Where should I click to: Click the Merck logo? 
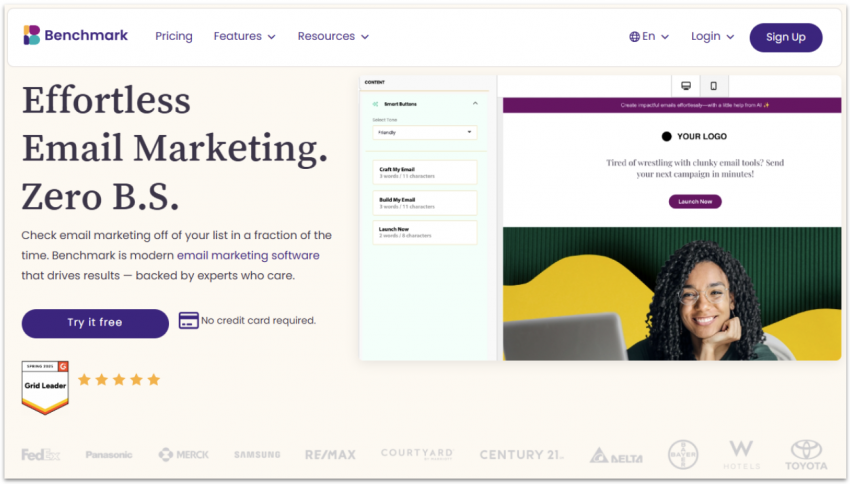[x=183, y=454]
